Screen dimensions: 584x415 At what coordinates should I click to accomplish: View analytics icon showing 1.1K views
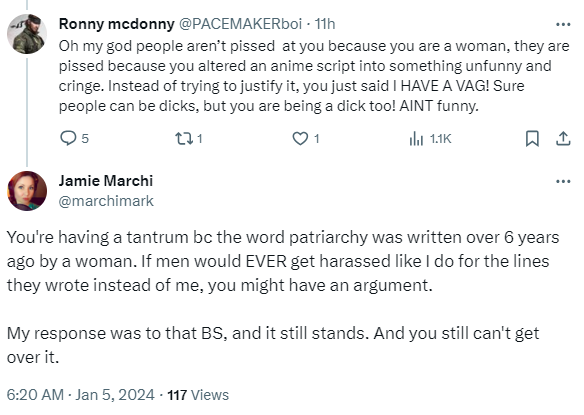[x=416, y=139]
